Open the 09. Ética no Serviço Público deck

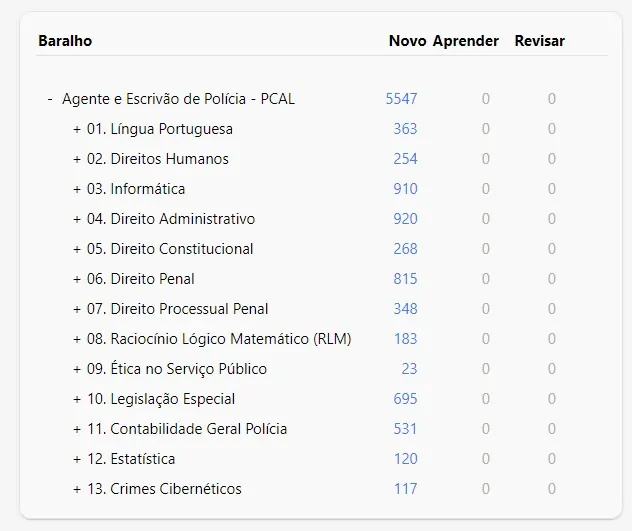click(x=177, y=369)
